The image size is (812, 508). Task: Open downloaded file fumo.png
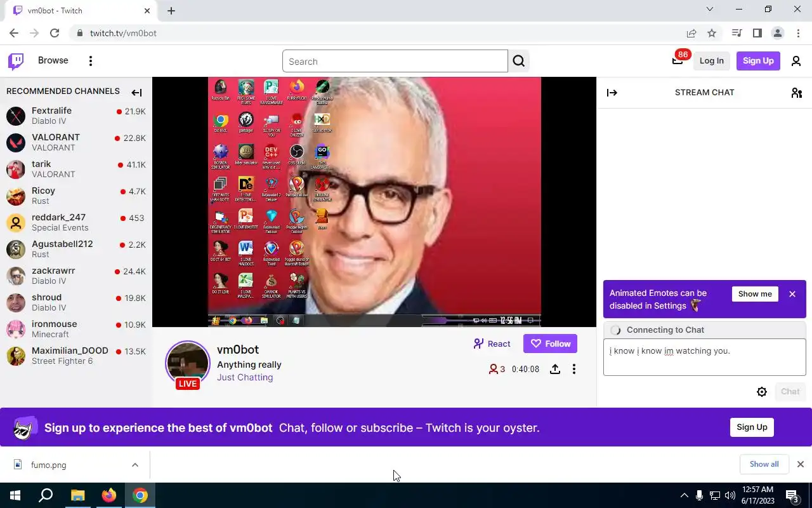point(49,465)
